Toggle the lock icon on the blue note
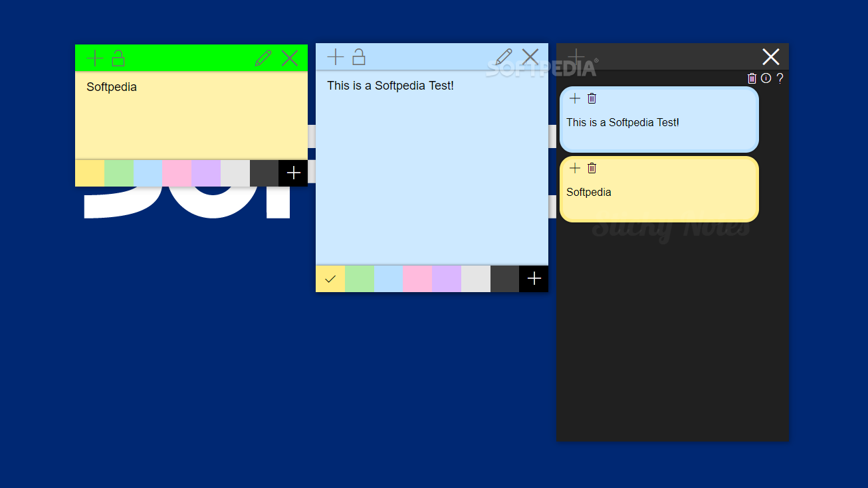The height and width of the screenshot is (488, 868). pos(359,57)
